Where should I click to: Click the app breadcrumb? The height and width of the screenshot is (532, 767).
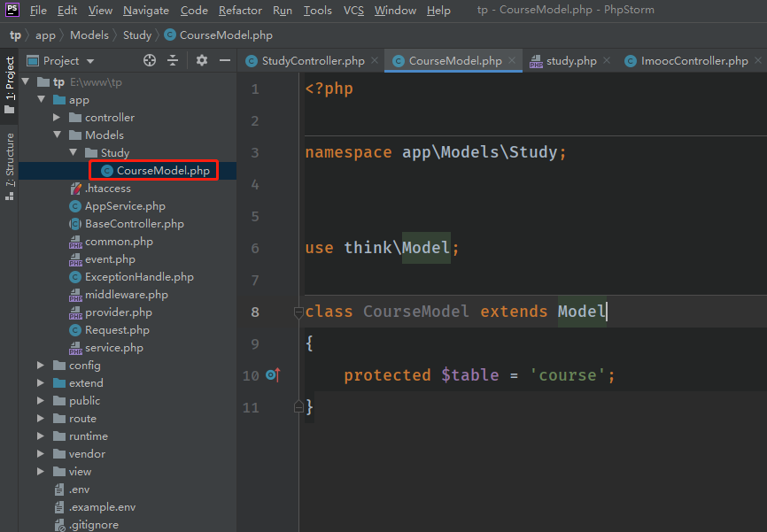[x=45, y=35]
